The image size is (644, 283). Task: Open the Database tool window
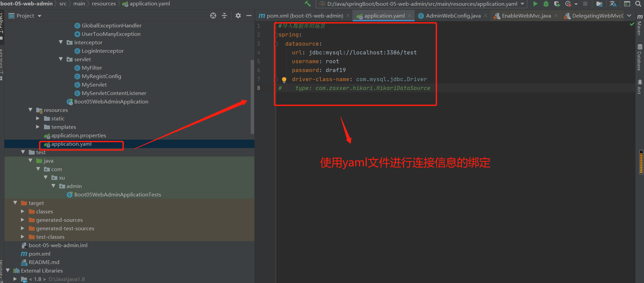640,57
